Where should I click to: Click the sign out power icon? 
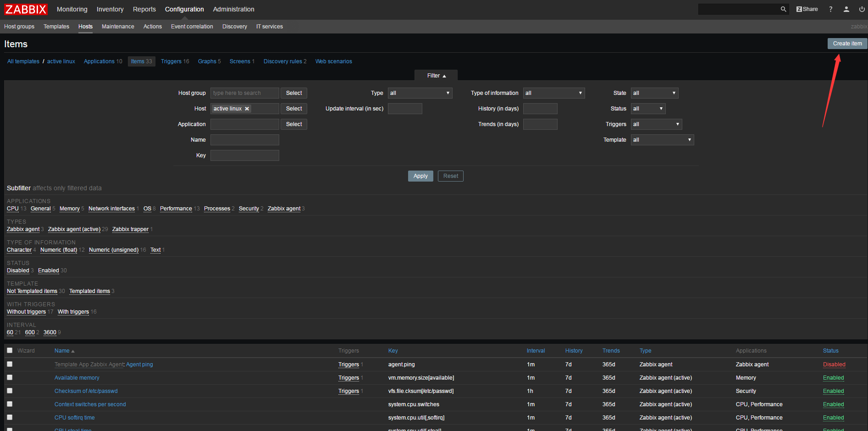[862, 9]
